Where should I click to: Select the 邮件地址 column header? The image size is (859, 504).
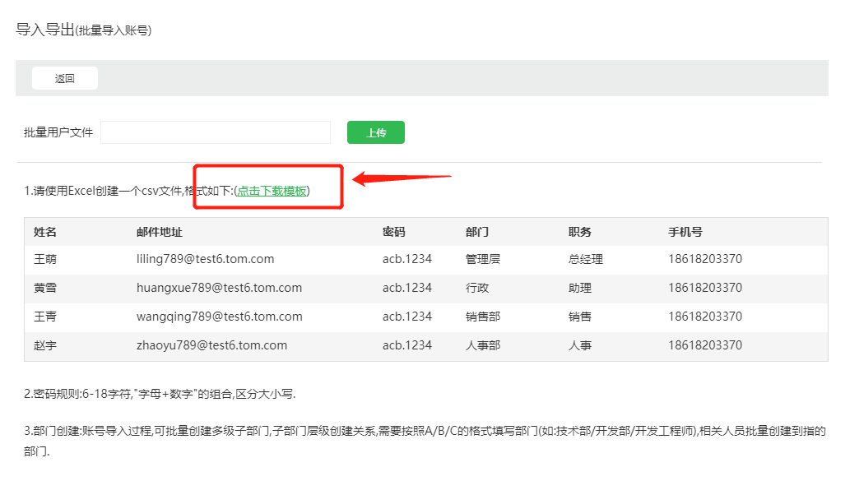tap(160, 232)
